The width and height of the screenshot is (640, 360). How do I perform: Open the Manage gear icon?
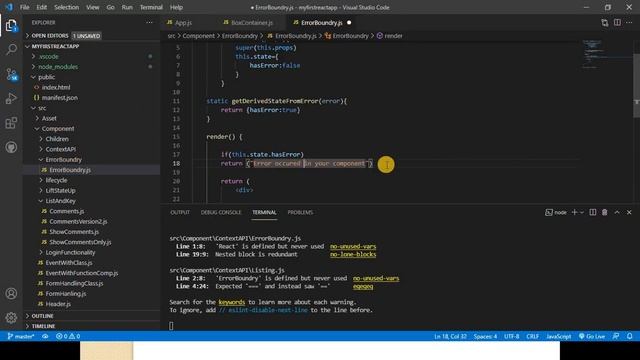11,318
